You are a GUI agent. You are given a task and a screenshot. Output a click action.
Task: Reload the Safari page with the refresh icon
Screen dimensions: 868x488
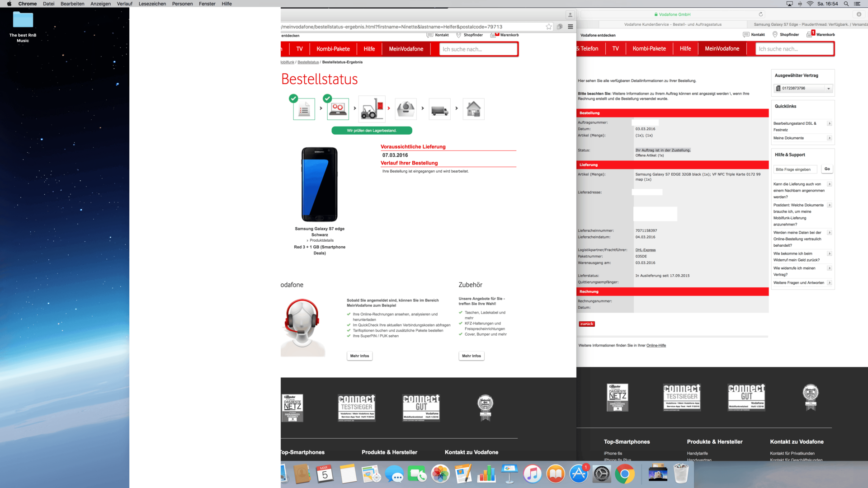pyautogui.click(x=761, y=14)
